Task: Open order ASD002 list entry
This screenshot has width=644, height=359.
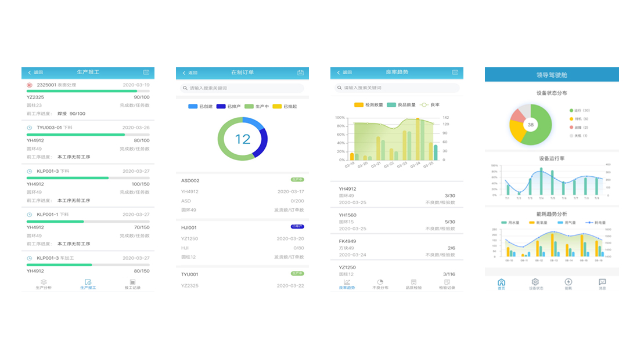Action: point(242,194)
